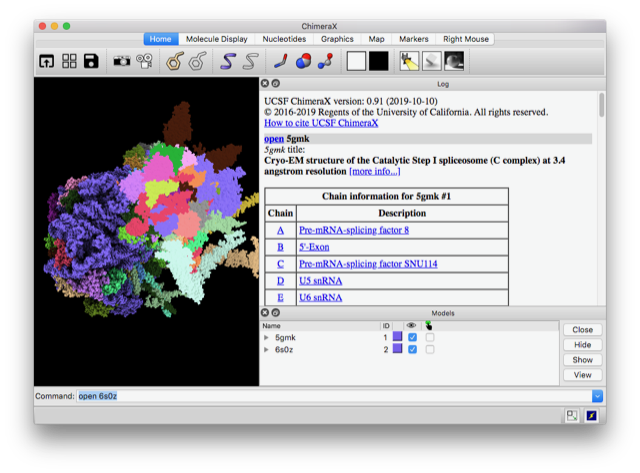Screen dimensions: 640x473
Task: Set the black background color swatch
Action: coord(379,61)
